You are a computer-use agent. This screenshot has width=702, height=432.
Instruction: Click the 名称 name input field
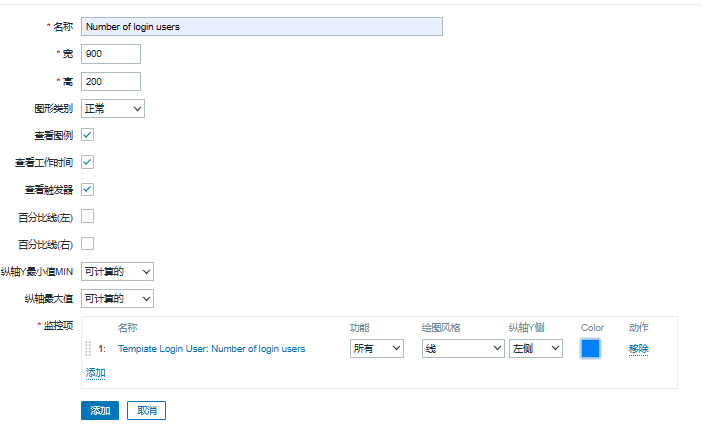point(262,27)
